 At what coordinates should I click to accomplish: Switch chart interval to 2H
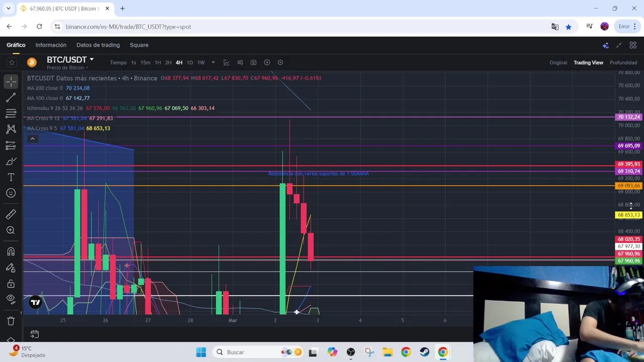point(168,63)
